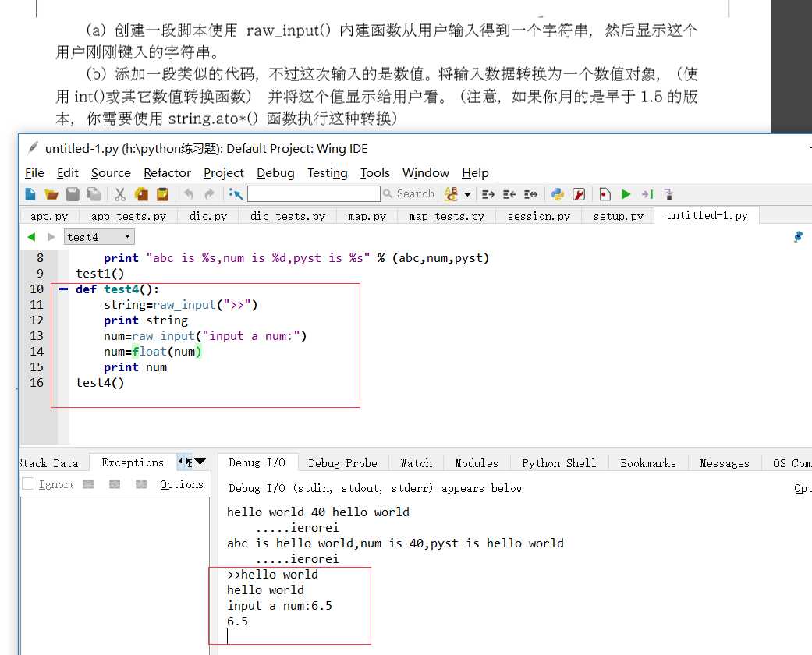Image resolution: width=812 pixels, height=655 pixels.
Task: Click the goto-definition arrow icon
Action: click(x=236, y=194)
